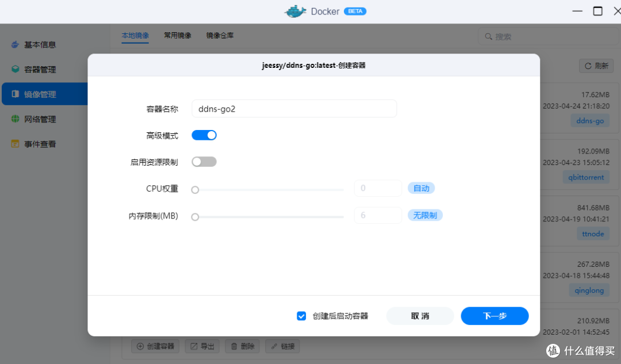Click the BETA badge in title
621x364 pixels.
point(355,11)
